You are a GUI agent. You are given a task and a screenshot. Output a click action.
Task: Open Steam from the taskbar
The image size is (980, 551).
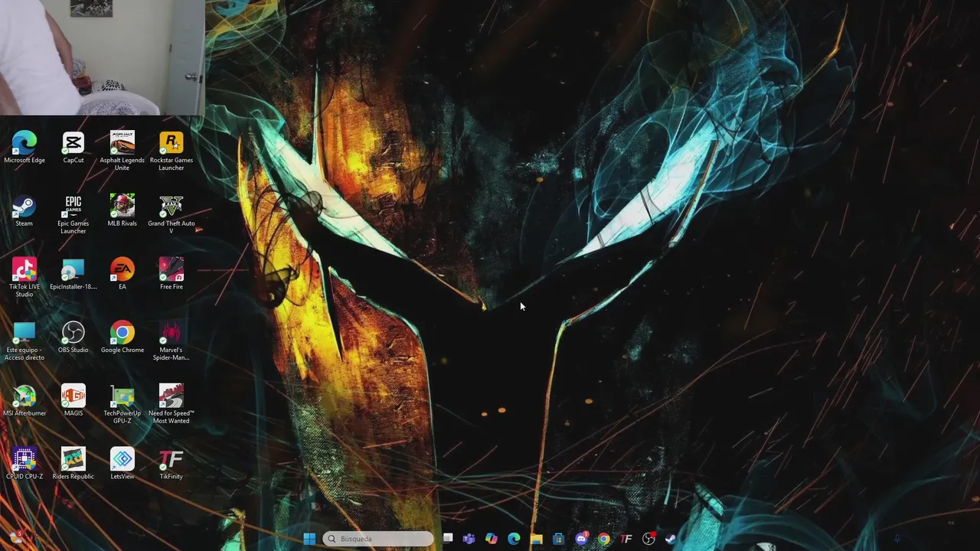(x=671, y=539)
